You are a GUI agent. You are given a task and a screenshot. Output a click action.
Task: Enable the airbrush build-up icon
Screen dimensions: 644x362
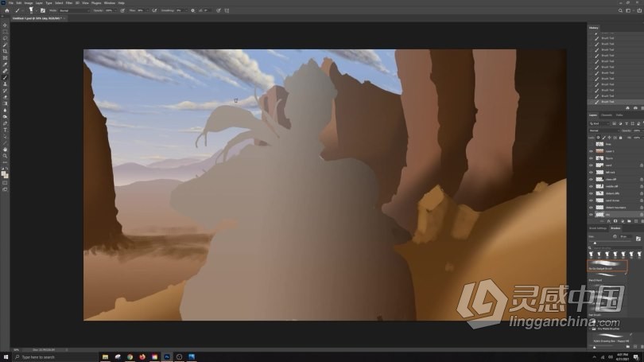tap(154, 10)
